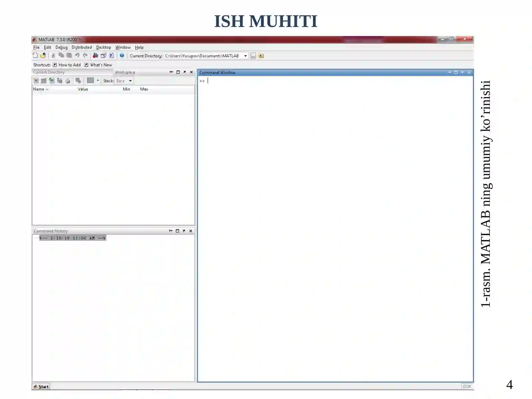Maximize the Workspace panel
This screenshot has height=399, width=532.
(178, 72)
